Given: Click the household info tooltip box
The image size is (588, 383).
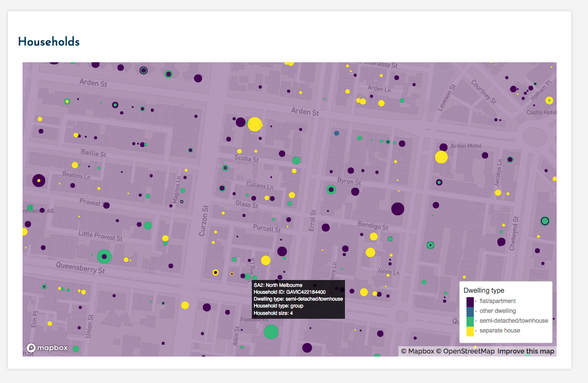Looking at the screenshot, I should [298, 299].
